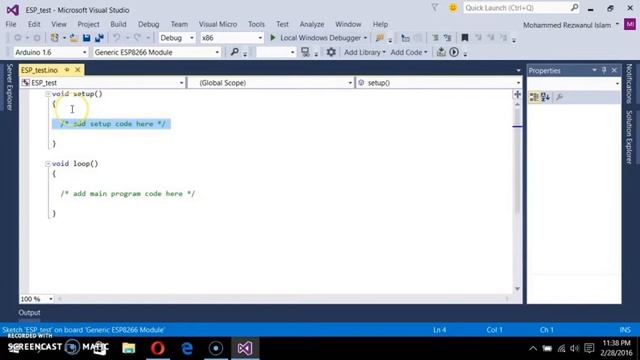This screenshot has width=640, height=360.
Task: Open the Server Explorer side tab
Action: [10, 87]
